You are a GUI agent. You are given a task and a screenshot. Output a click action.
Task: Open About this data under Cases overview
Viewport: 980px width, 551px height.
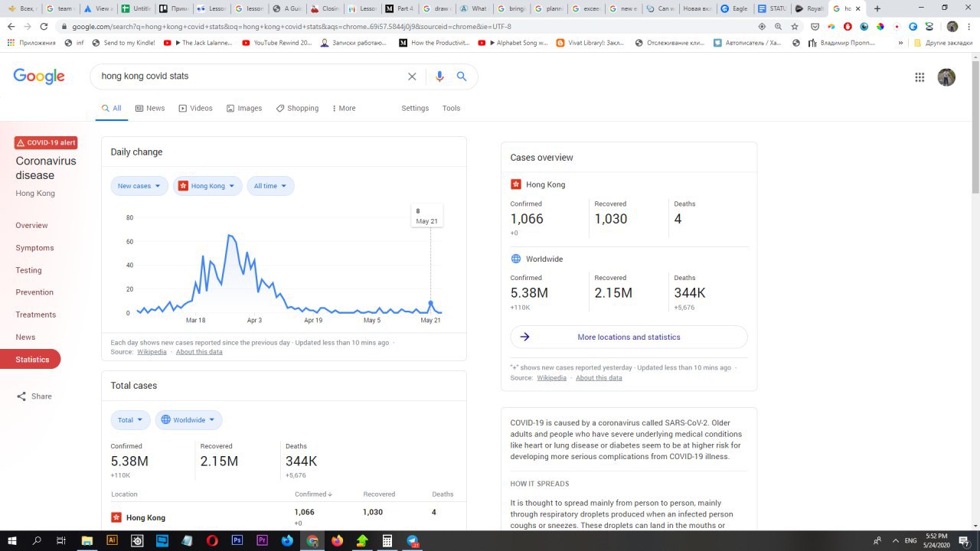pos(599,378)
